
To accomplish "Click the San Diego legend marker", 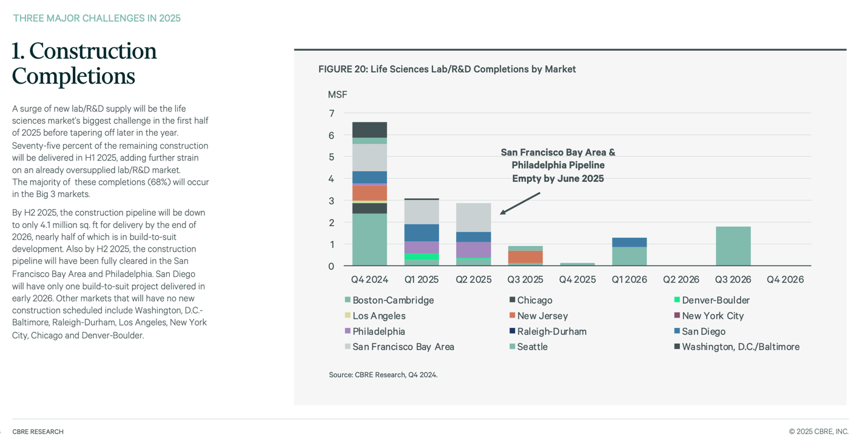I will (678, 331).
